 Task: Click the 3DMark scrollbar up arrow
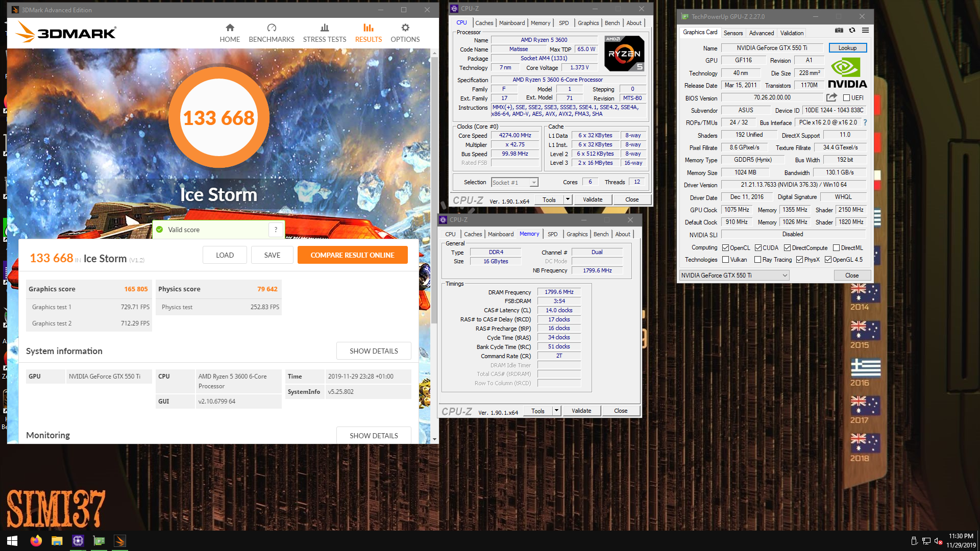434,53
